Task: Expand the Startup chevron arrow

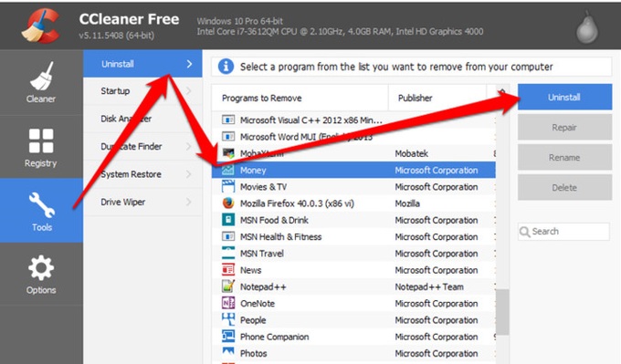Action: coord(188,91)
